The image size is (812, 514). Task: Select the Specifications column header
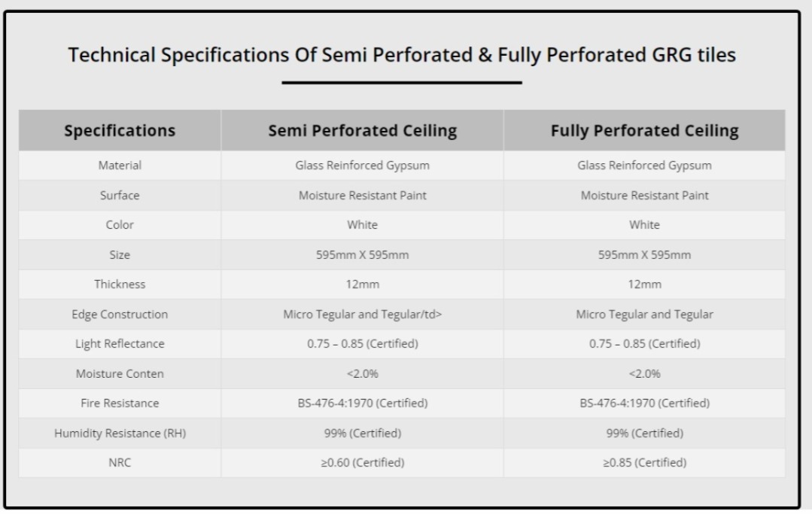click(120, 131)
